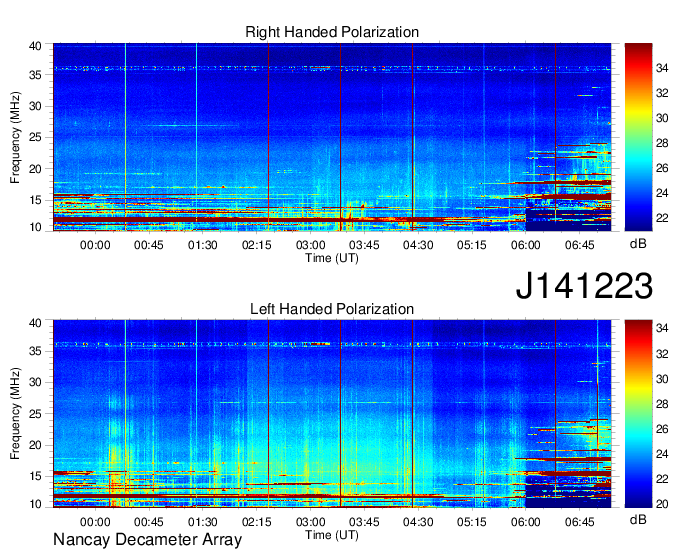The width and height of the screenshot is (680, 552).
Task: Click "20" value on the lower dB colorbar
Action: (662, 504)
